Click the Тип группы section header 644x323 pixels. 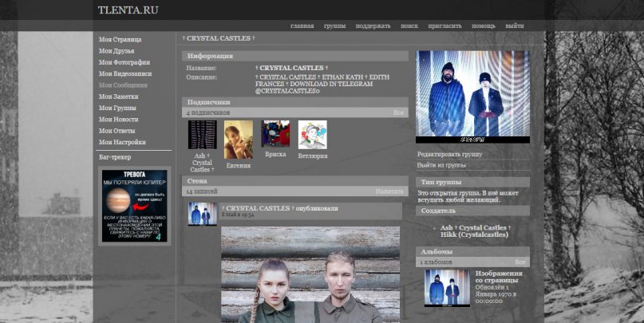pos(472,182)
